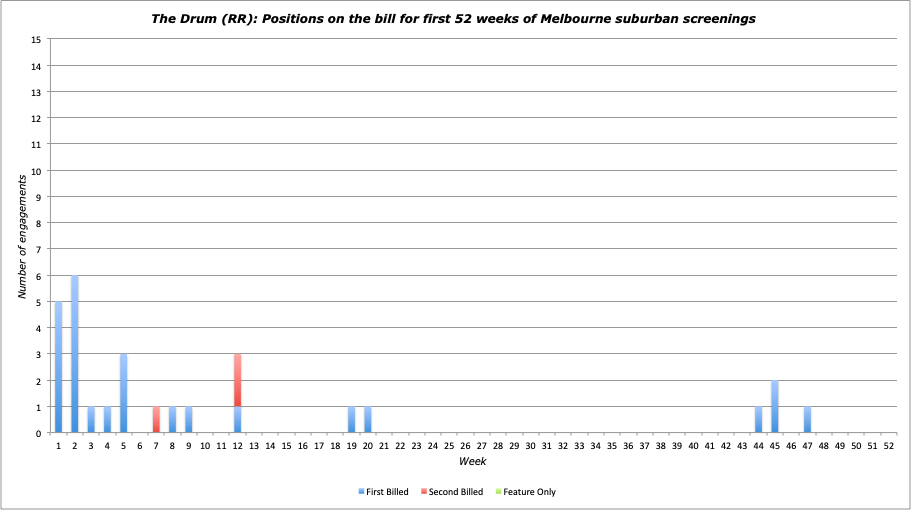Click the 52 label on the x-axis
This screenshot has width=911, height=510.
(x=888, y=445)
